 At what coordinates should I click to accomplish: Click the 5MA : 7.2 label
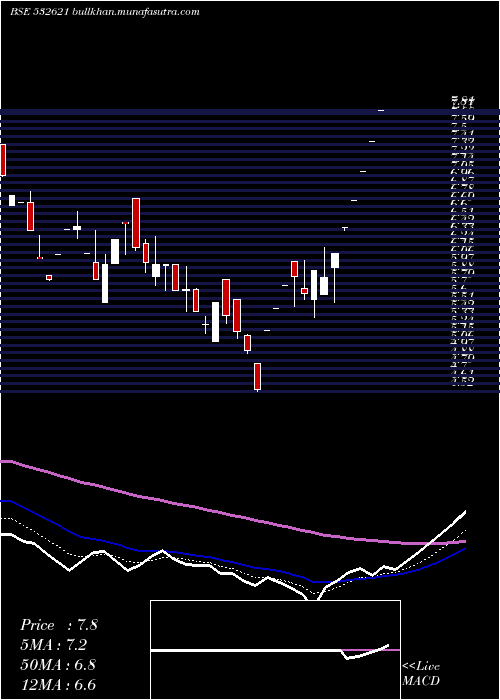coord(54,645)
